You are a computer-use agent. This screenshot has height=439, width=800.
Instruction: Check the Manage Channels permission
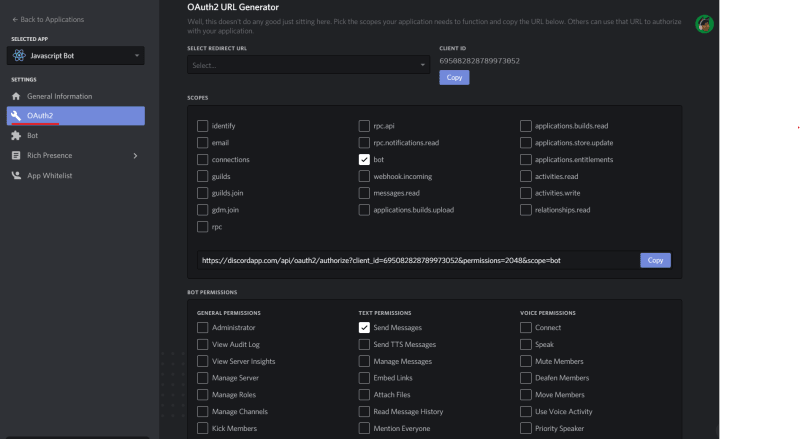click(x=203, y=411)
